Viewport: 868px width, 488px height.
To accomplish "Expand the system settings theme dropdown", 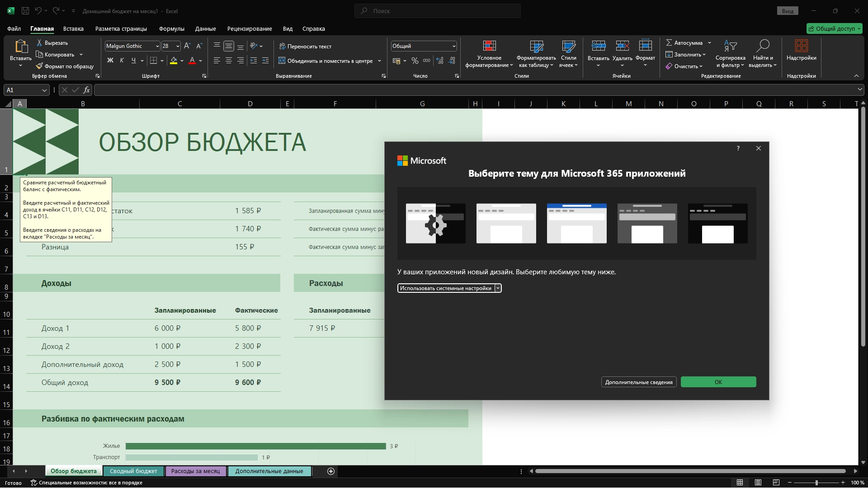I will coord(498,288).
